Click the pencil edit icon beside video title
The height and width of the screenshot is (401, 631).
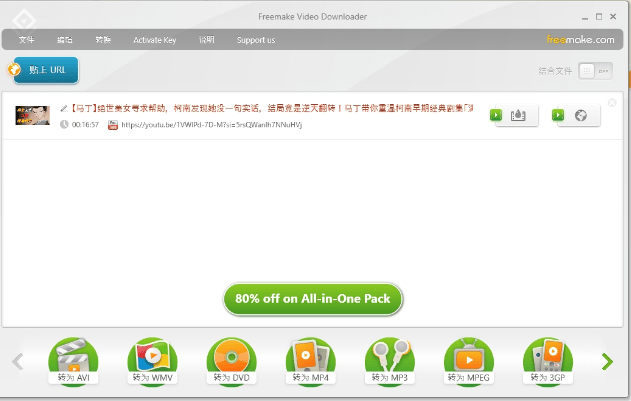click(x=64, y=107)
